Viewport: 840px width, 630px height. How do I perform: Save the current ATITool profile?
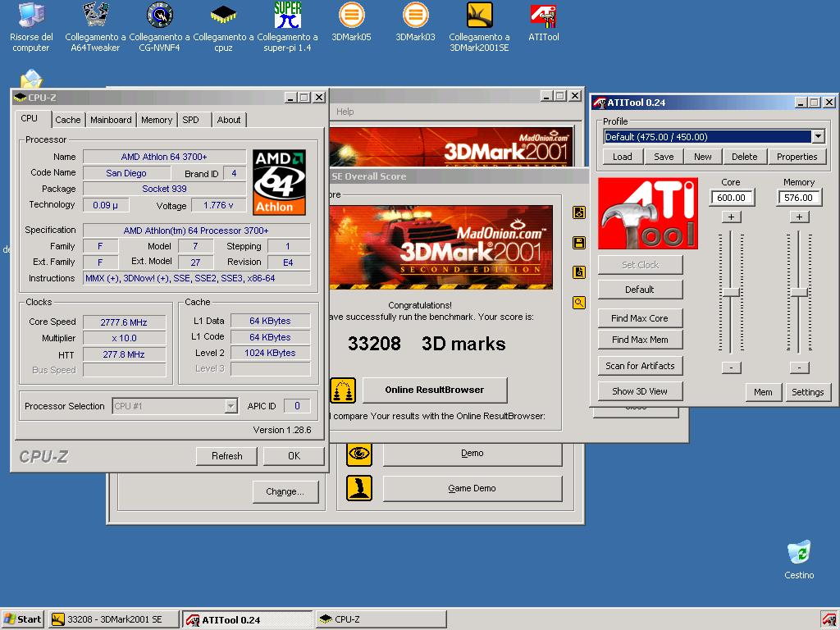coord(664,157)
